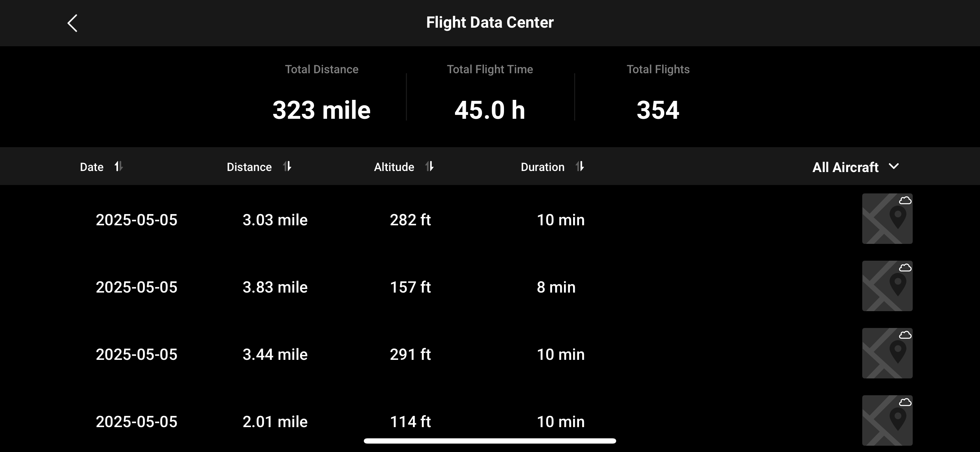980x452 pixels.
Task: Sort flights by Altitude arrows icon
Action: coord(429,166)
